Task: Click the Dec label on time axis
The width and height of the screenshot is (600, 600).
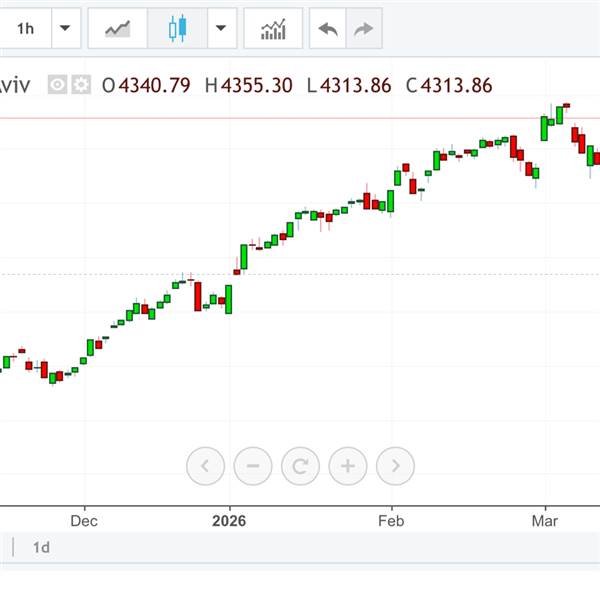Action: pos(84,520)
